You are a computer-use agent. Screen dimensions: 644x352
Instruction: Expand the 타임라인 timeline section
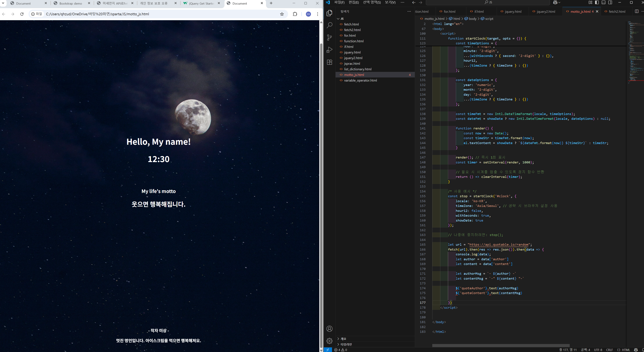coord(375,344)
